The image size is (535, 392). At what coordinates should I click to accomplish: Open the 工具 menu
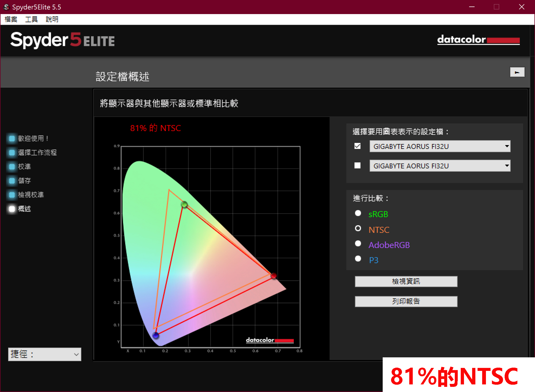point(31,19)
